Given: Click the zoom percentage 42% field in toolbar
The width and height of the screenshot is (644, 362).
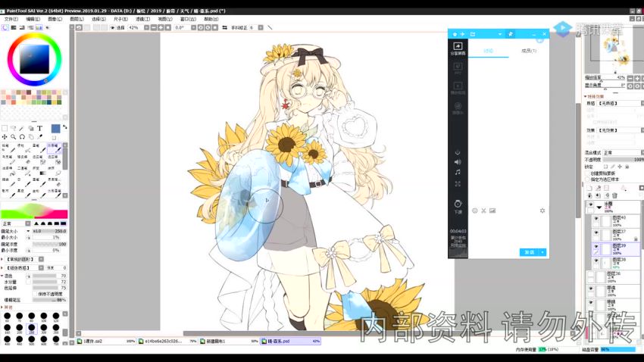Looking at the screenshot, I should pyautogui.click(x=135, y=27).
